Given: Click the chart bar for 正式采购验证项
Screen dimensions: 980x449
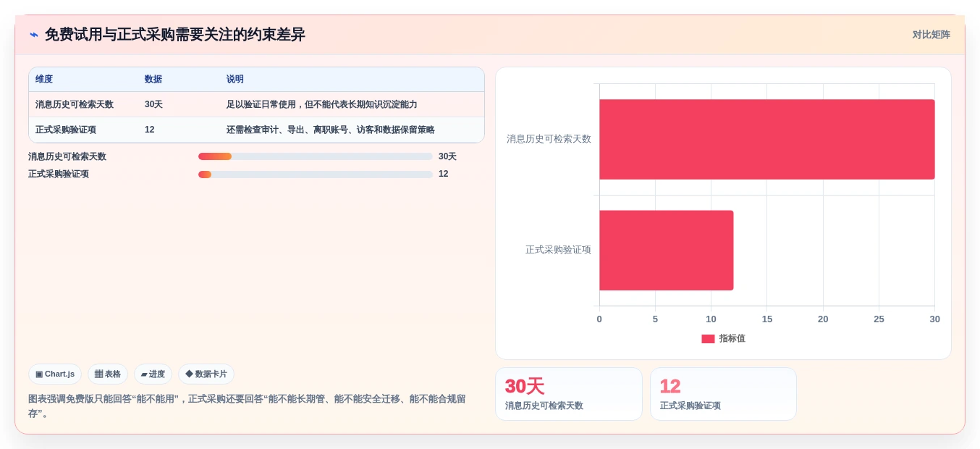Looking at the screenshot, I should click(667, 251).
